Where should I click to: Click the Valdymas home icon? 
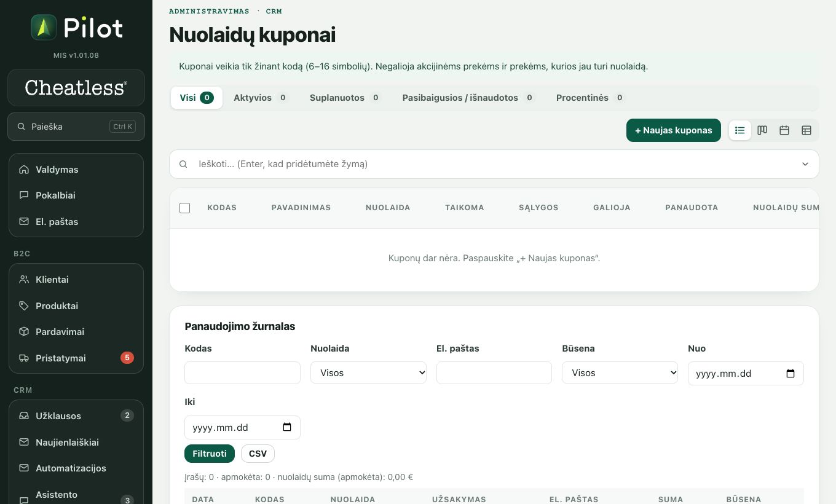24,170
